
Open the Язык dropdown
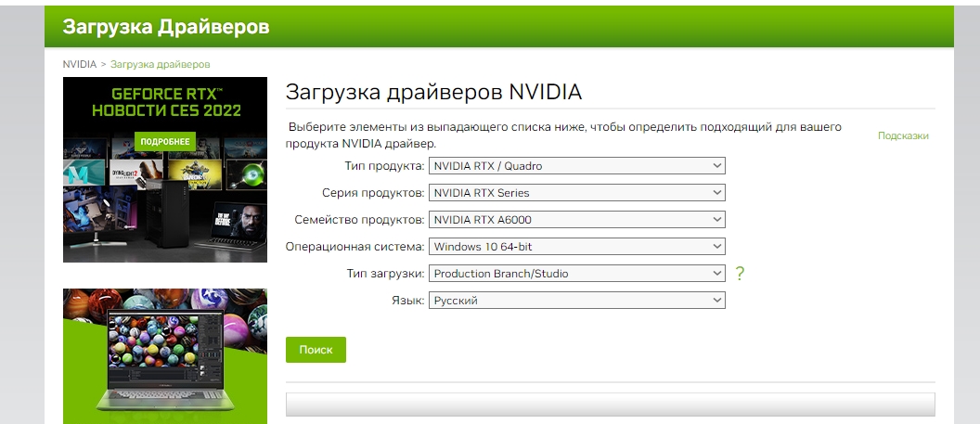[576, 301]
